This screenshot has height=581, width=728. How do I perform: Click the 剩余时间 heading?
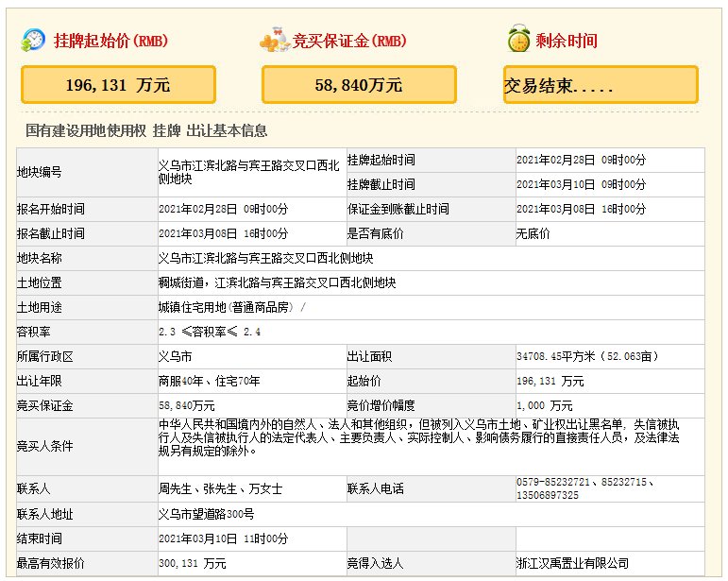pyautogui.click(x=566, y=41)
